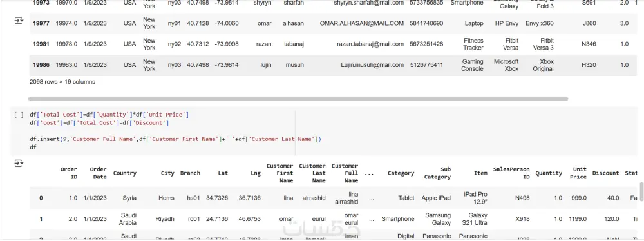Click the HP Envy sub category cell
Screen dimensions: 644x241
coord(506,23)
